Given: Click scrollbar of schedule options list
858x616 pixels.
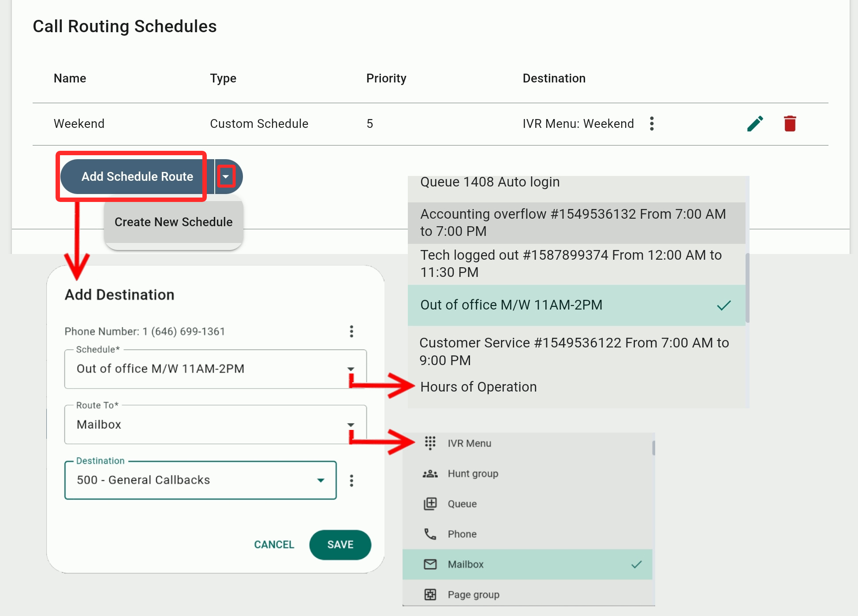Looking at the screenshot, I should [747, 287].
